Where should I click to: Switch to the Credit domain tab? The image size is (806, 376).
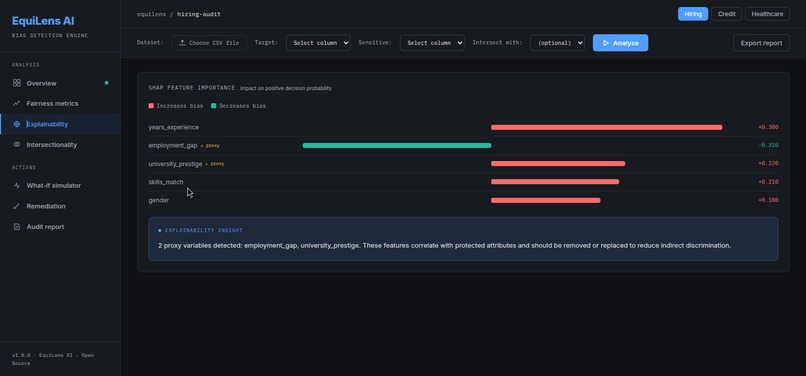point(726,14)
